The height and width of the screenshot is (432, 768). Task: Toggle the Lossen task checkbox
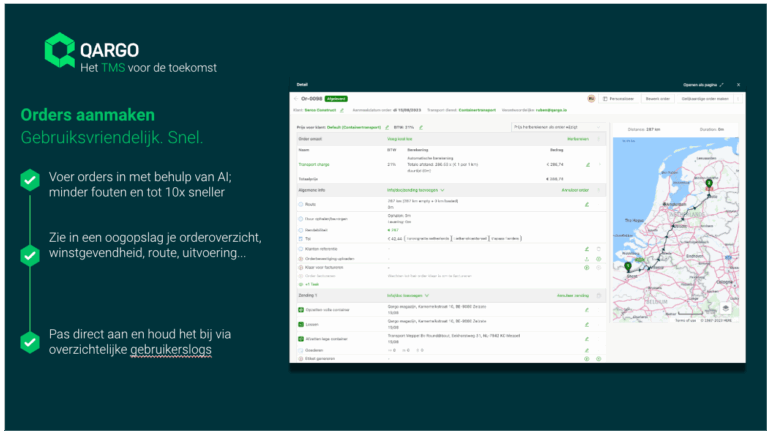coord(301,325)
